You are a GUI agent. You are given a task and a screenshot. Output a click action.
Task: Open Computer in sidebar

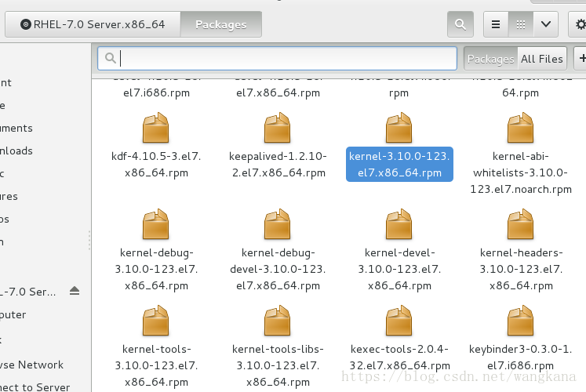point(13,314)
